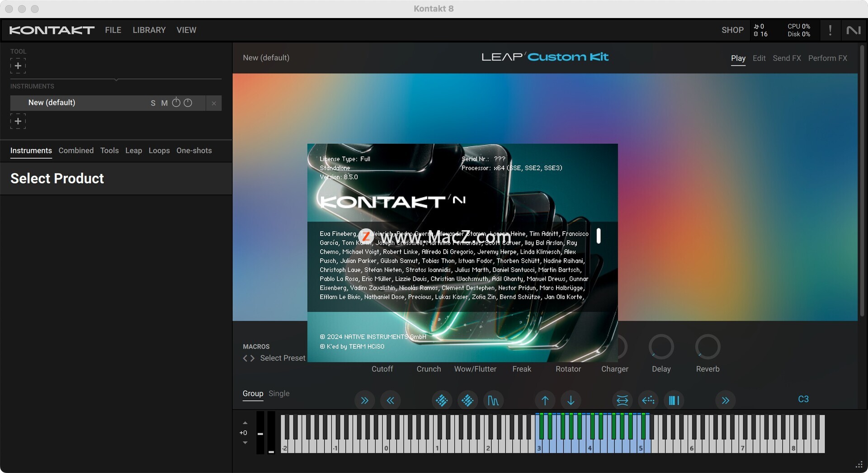This screenshot has width=868, height=473.
Task: Click the C3 note value
Action: 803,399
